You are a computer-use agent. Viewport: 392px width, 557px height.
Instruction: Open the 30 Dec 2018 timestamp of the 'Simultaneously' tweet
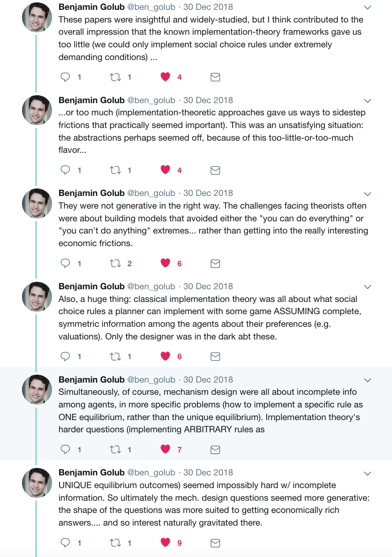point(208,379)
